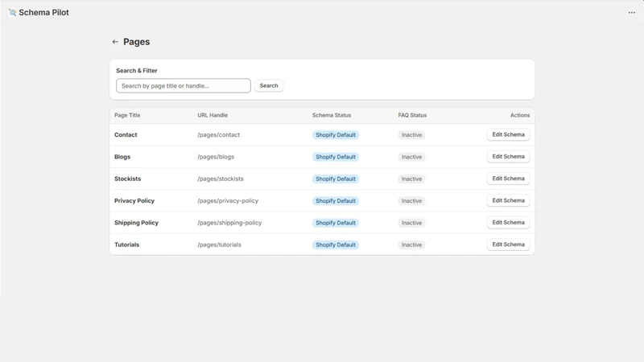Click the Search & Filter heading
Viewport: 644px width, 362px height.
[x=137, y=71]
